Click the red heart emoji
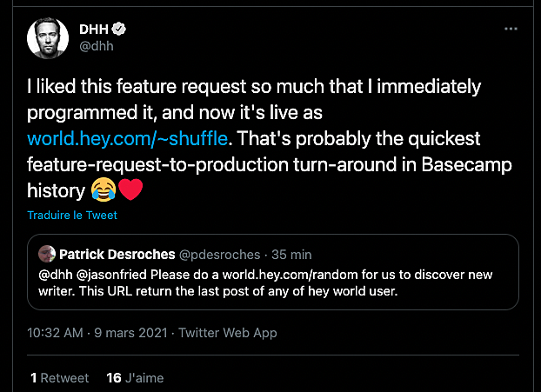The height and width of the screenshot is (392, 541). pos(130,189)
